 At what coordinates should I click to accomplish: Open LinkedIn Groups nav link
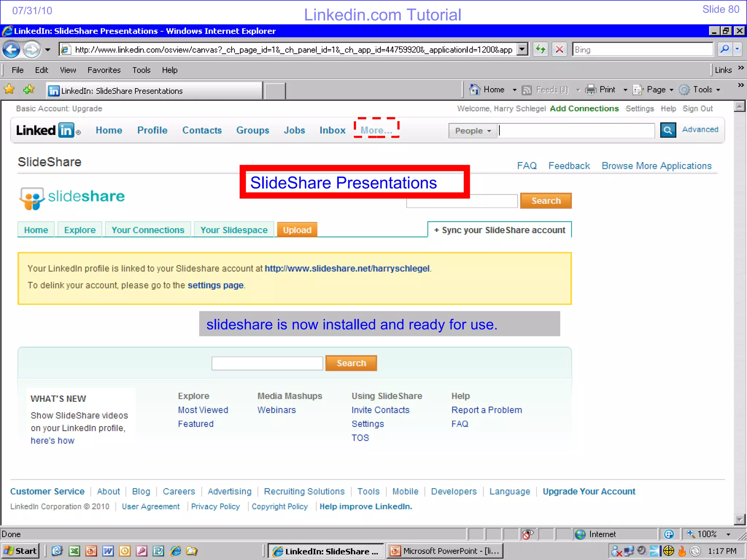tap(252, 130)
